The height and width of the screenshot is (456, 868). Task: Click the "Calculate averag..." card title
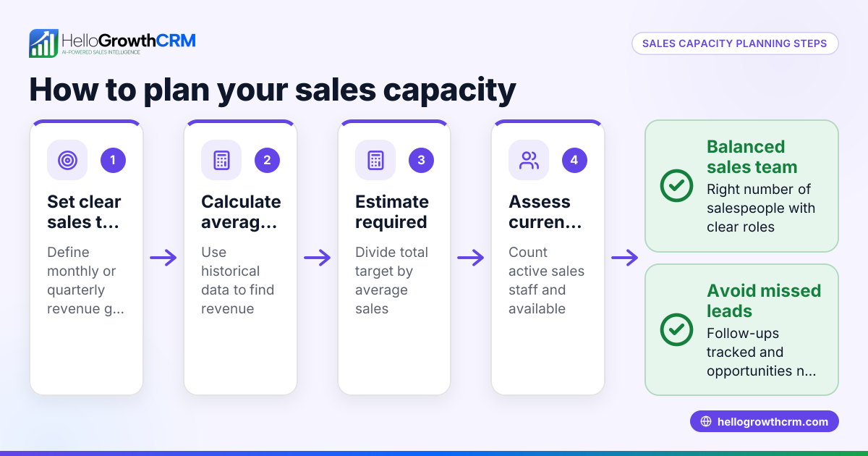pos(241,212)
